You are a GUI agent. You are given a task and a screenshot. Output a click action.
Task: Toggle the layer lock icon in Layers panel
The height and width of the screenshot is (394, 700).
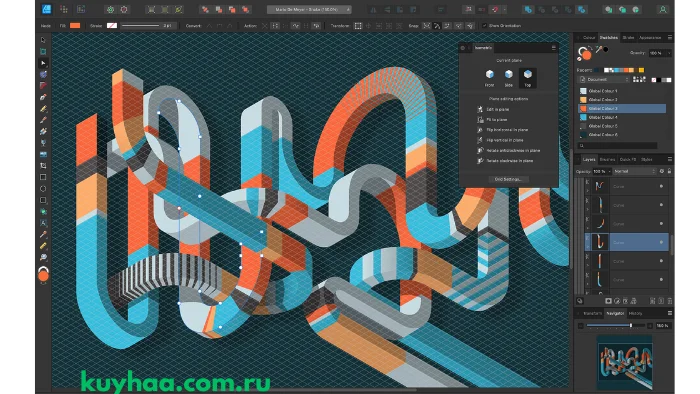tap(669, 171)
